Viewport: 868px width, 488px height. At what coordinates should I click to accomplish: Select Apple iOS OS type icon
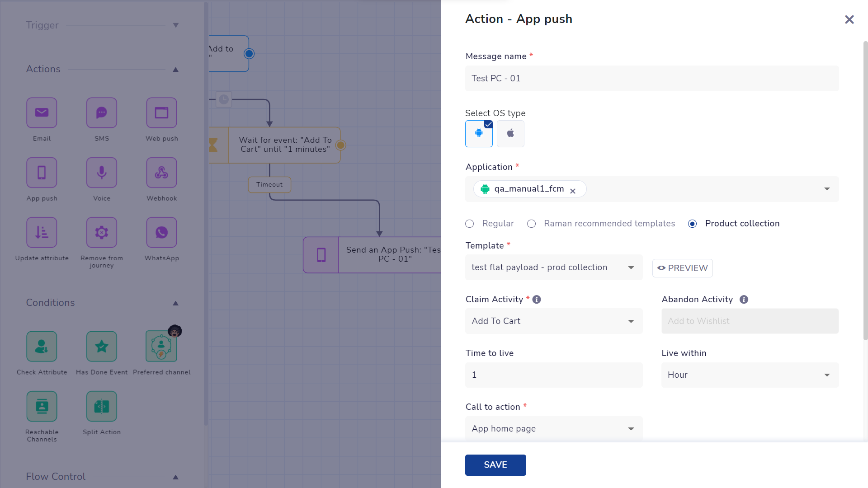coord(510,133)
